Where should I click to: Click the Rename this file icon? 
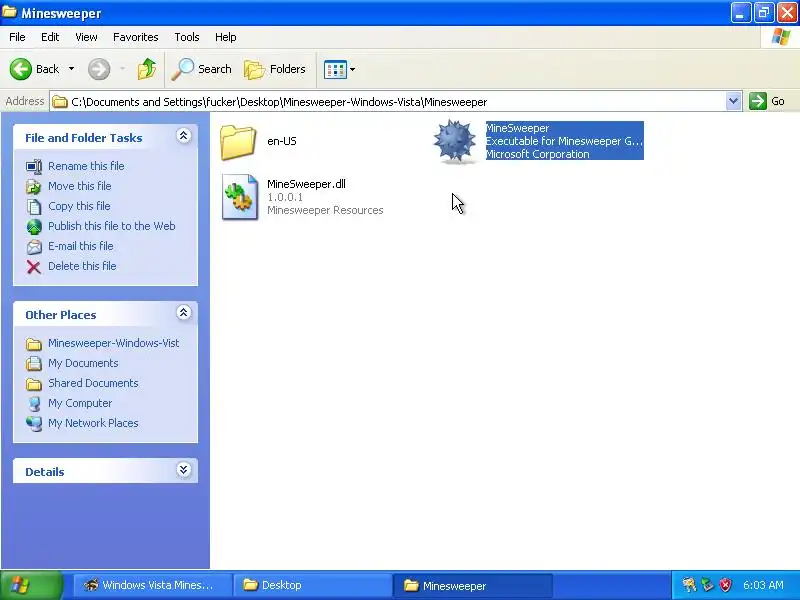click(34, 166)
